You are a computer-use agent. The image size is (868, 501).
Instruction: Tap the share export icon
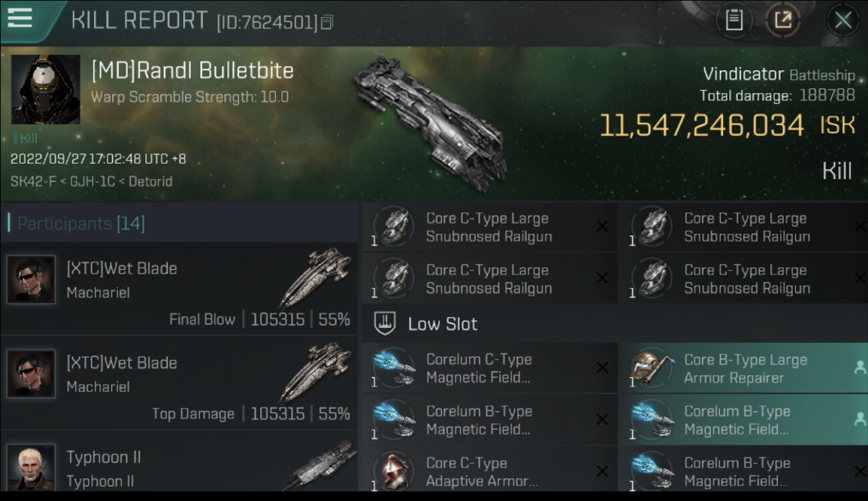coord(783,20)
